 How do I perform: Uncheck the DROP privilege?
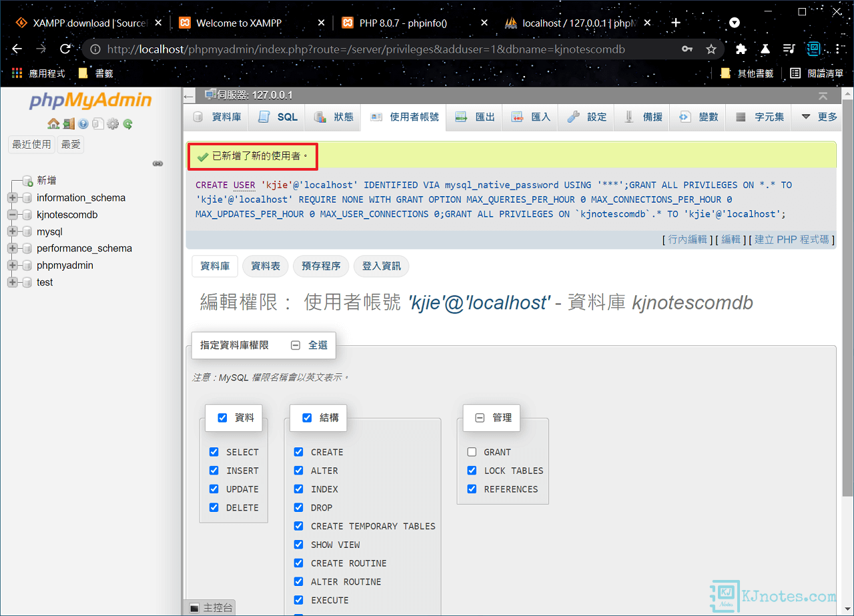coord(299,507)
